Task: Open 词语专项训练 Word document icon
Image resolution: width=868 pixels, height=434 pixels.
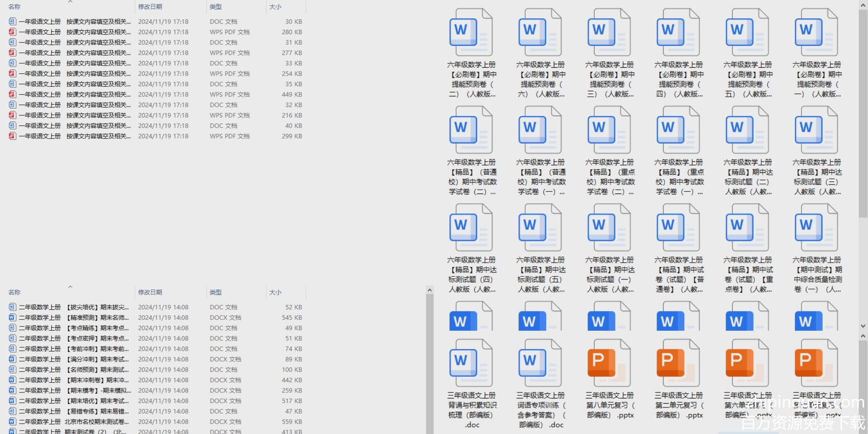Action: pyautogui.click(x=540, y=363)
